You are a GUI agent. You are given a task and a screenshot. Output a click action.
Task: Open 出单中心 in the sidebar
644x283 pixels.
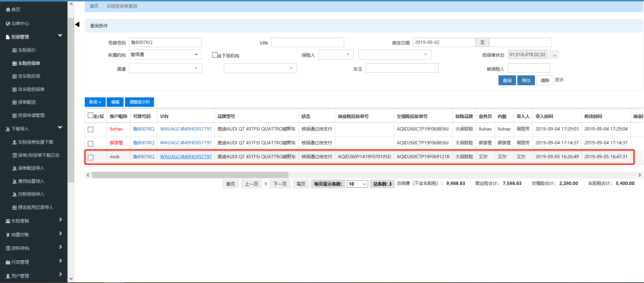(x=20, y=24)
